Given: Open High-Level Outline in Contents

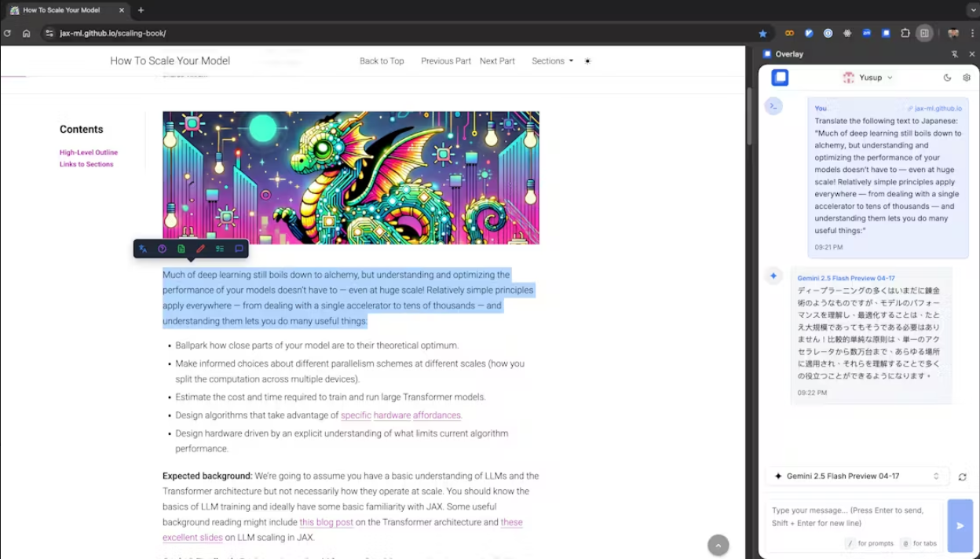Looking at the screenshot, I should coord(89,152).
